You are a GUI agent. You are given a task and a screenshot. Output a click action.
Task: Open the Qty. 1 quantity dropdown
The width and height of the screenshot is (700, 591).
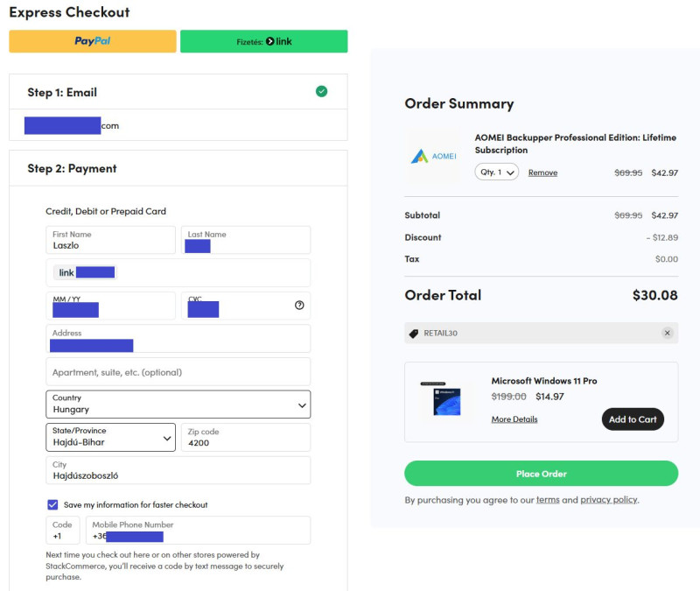tap(497, 172)
